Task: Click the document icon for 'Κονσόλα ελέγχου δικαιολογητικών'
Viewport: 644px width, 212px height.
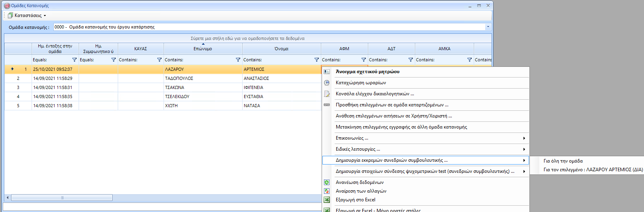Action: point(327,94)
